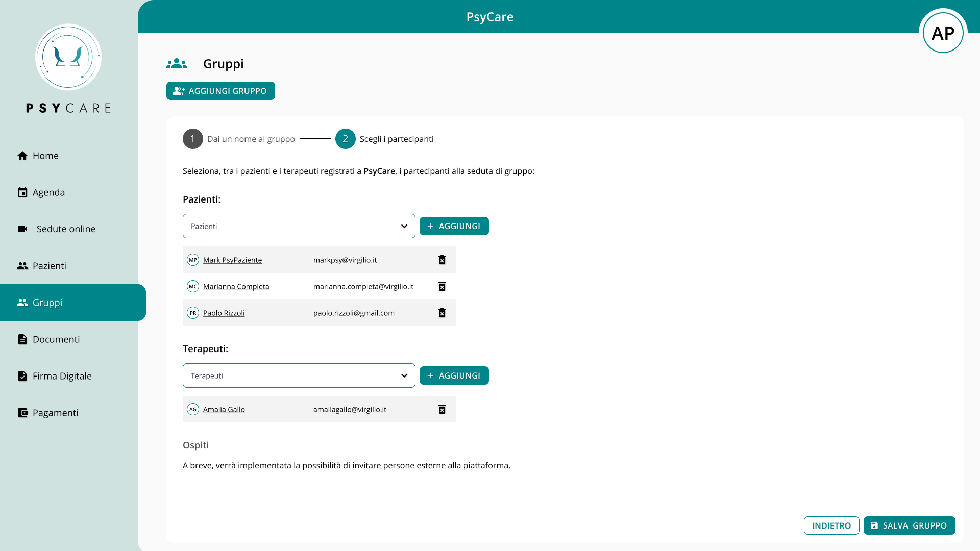
Task: Open the AP profile avatar
Action: pos(943,33)
